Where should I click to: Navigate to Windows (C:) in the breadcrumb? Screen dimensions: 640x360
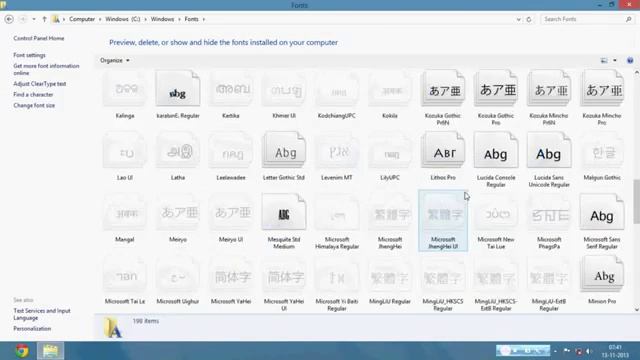click(123, 19)
